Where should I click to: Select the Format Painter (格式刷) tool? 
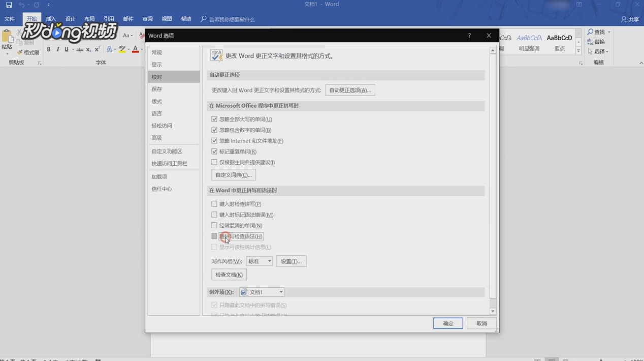click(28, 52)
